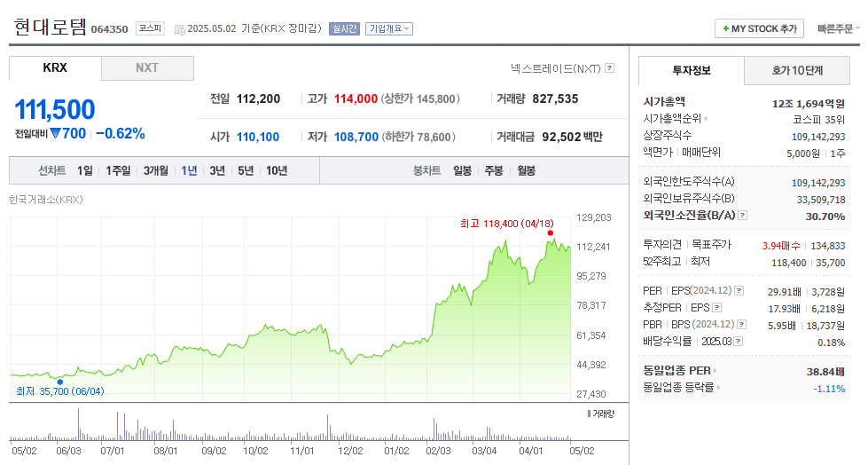
Task: Expand the 빠른주문 dropdown
Action: pyautogui.click(x=838, y=28)
